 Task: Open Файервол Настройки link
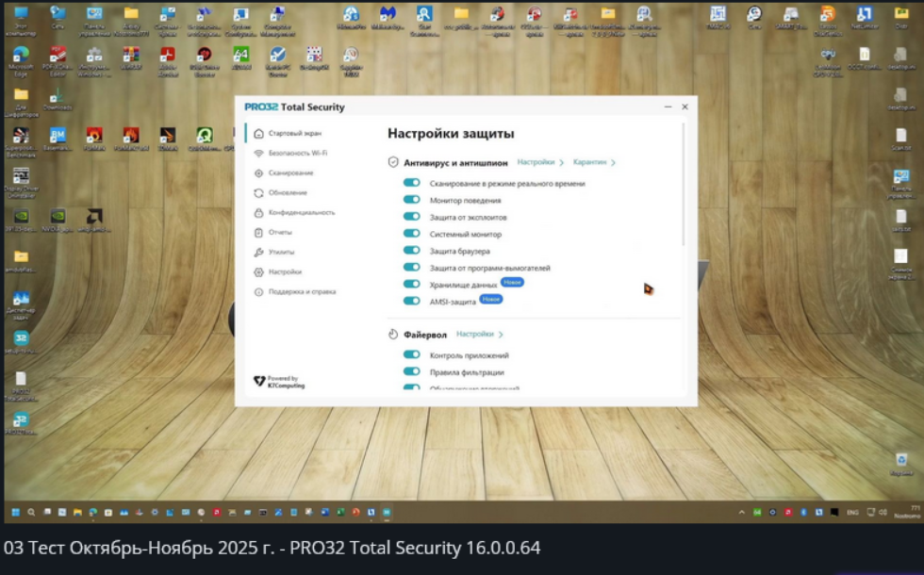(475, 334)
